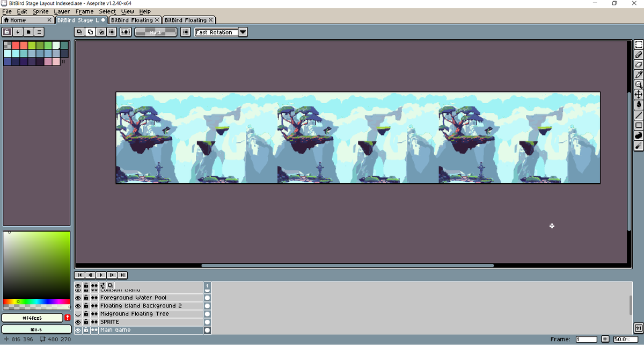Image resolution: width=644 pixels, height=345 pixels.
Task: Open the Frame menu
Action: pos(84,11)
